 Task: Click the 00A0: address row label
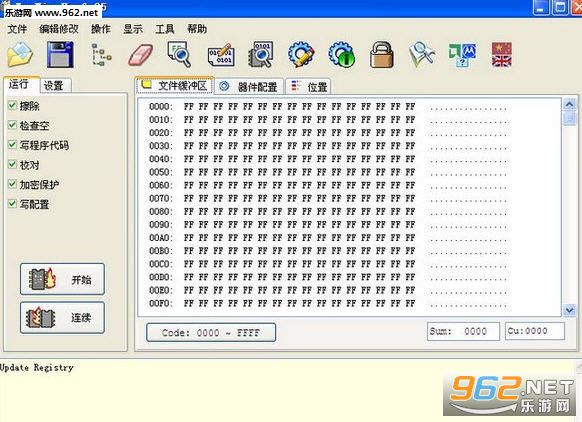[161, 238]
